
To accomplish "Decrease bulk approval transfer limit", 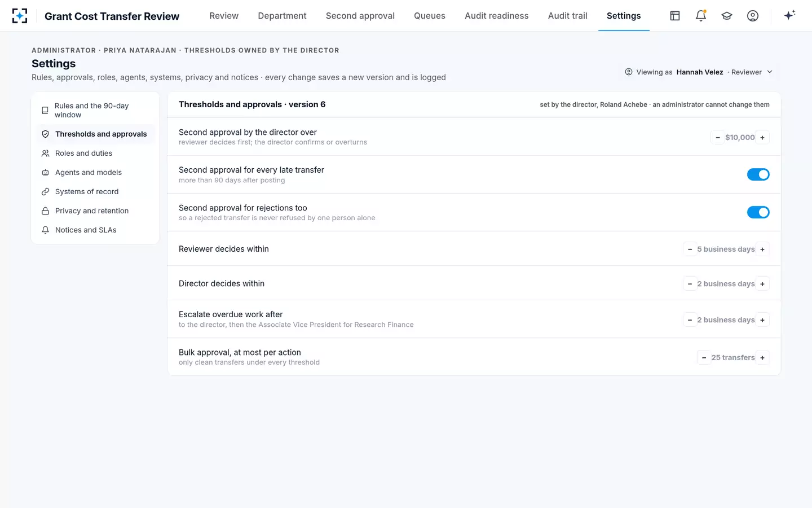I will (704, 357).
